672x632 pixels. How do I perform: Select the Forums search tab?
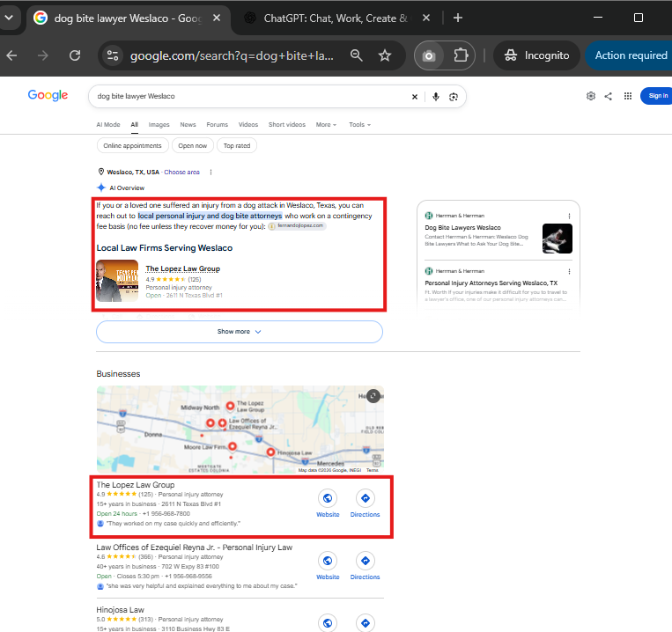[218, 125]
